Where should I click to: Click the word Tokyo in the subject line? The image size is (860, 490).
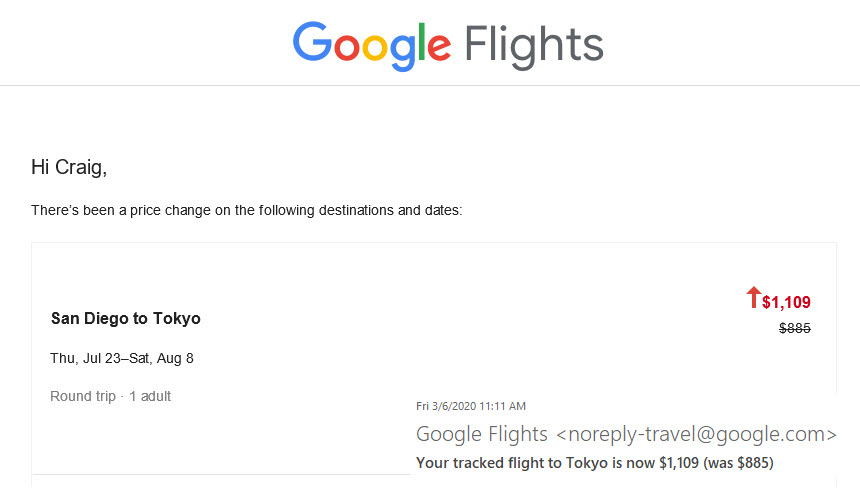pyautogui.click(x=587, y=463)
